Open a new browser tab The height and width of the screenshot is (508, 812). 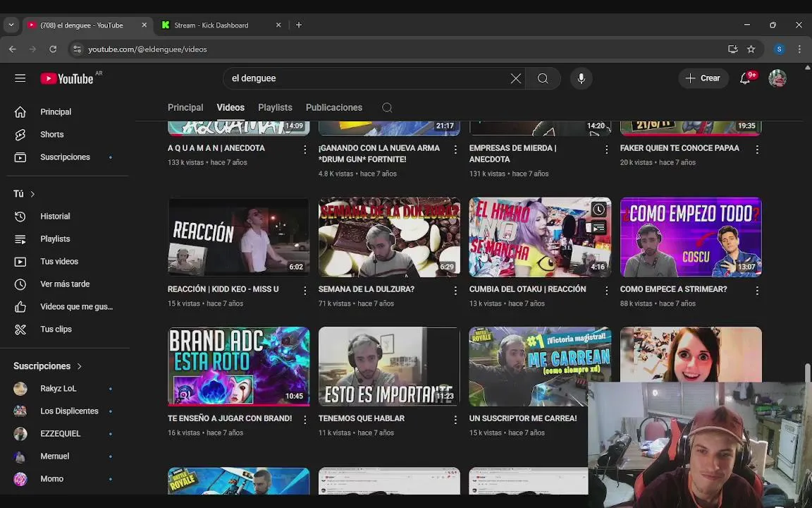pos(299,25)
